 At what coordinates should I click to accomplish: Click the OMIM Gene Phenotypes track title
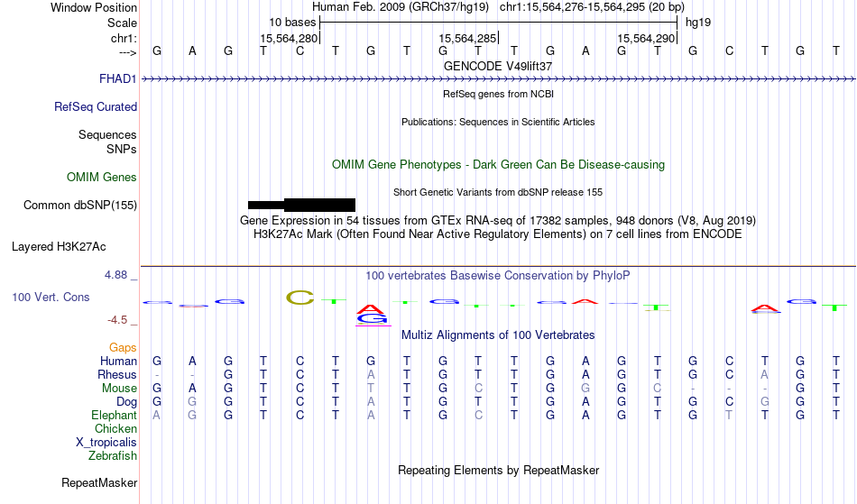pos(498,165)
